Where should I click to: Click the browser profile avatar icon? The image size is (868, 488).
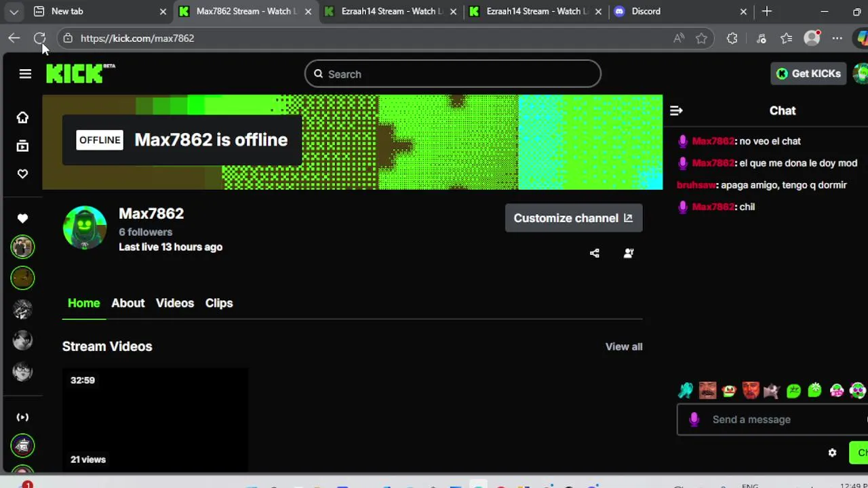812,39
